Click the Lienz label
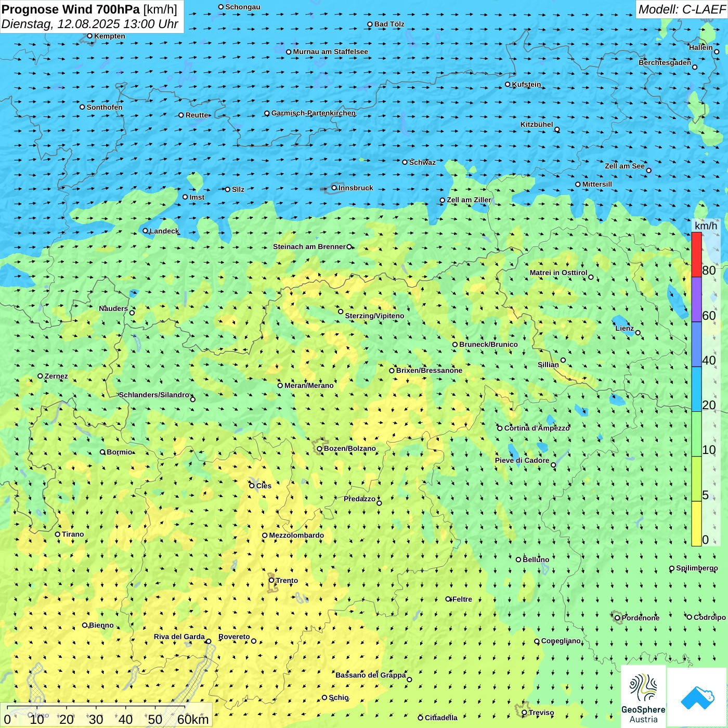The image size is (728, 728). (625, 328)
